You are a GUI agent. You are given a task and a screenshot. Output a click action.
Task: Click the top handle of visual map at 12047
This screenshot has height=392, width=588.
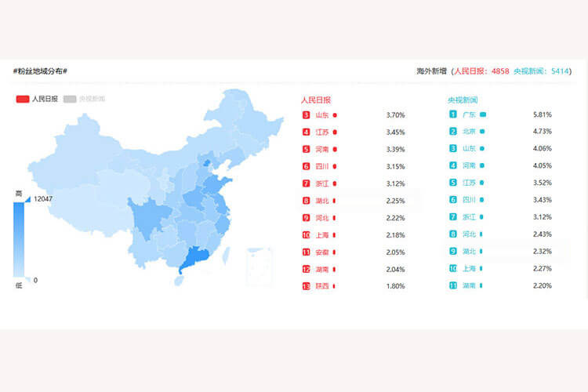26,199
